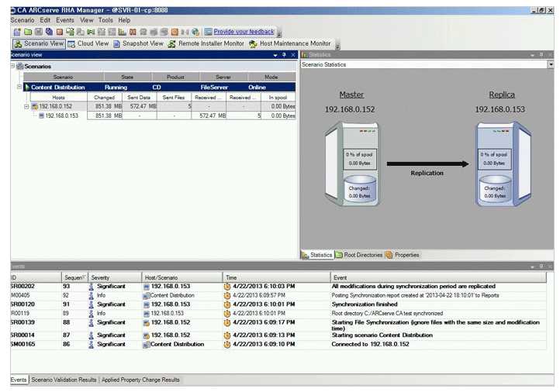The image size is (560, 392).
Task: Pin the Statistics panel
Action: point(541,55)
